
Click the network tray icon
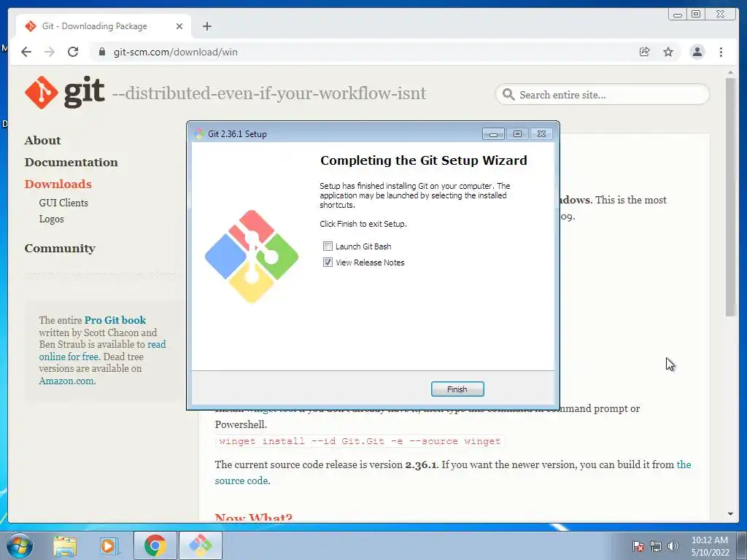(x=656, y=546)
